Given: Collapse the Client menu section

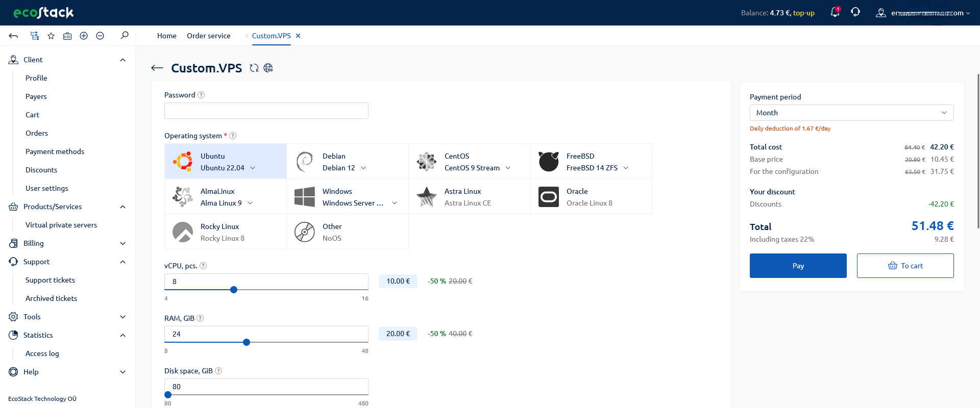Looking at the screenshot, I should [x=122, y=60].
